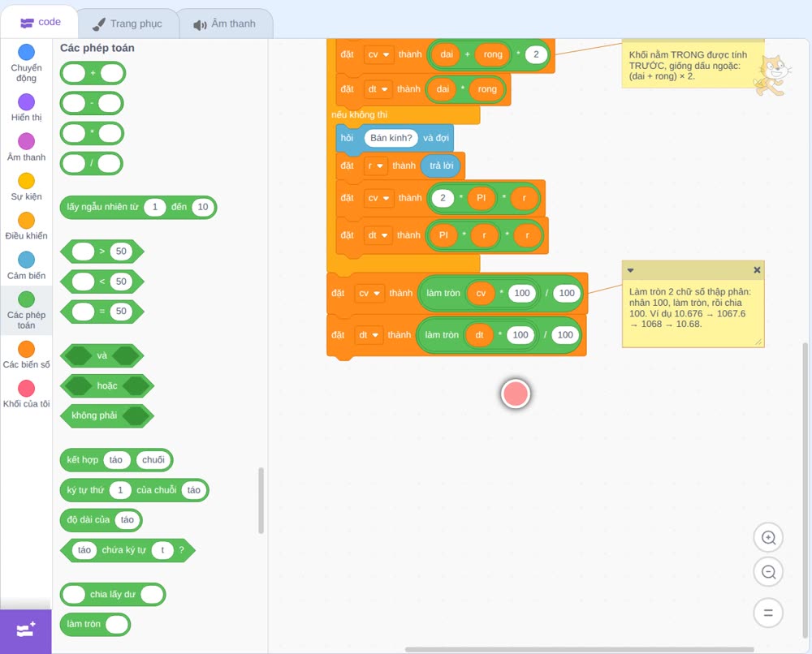Open cv dropdown in the làm tròn cv row
812x654 pixels.
click(x=369, y=293)
